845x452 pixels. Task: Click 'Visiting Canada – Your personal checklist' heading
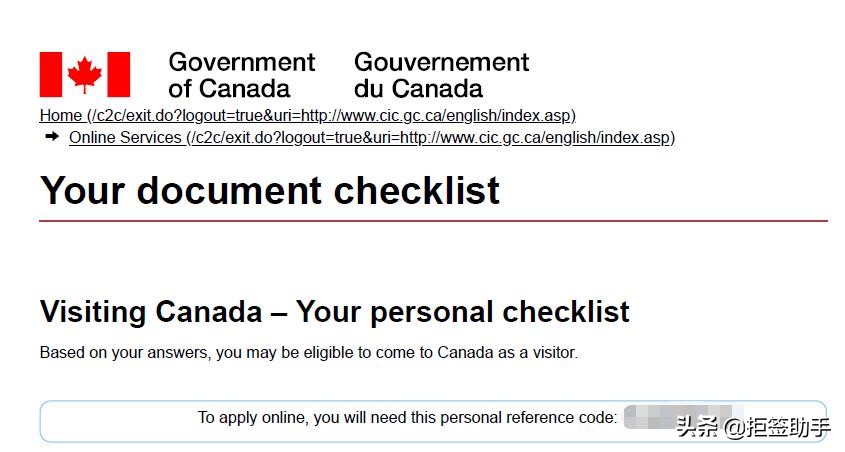click(x=334, y=311)
